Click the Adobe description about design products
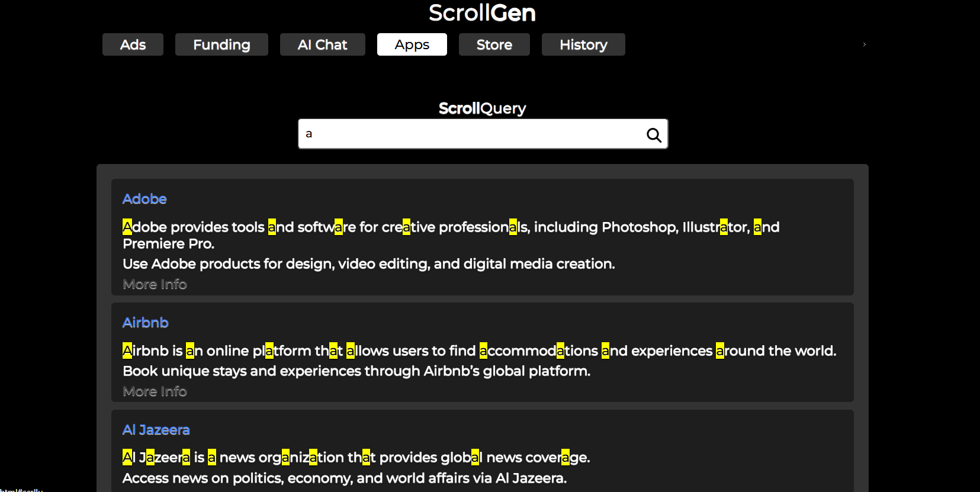Screen dimensions: 980x492 pyautogui.click(x=368, y=264)
